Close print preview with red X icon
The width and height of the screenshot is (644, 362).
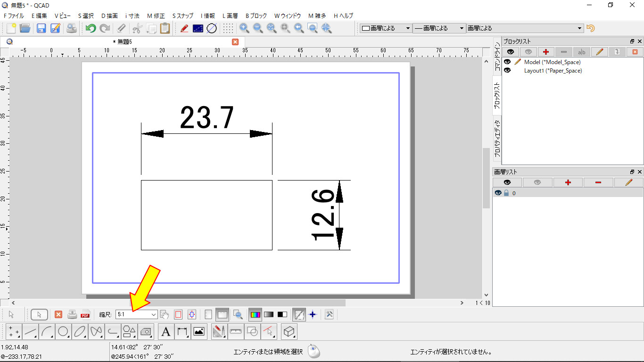point(58,314)
